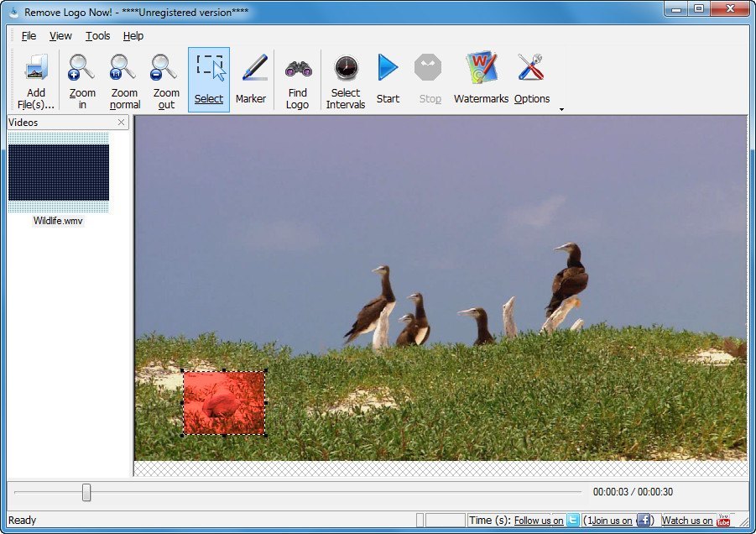Open the File menu
Image resolution: width=756 pixels, height=534 pixels.
[29, 36]
